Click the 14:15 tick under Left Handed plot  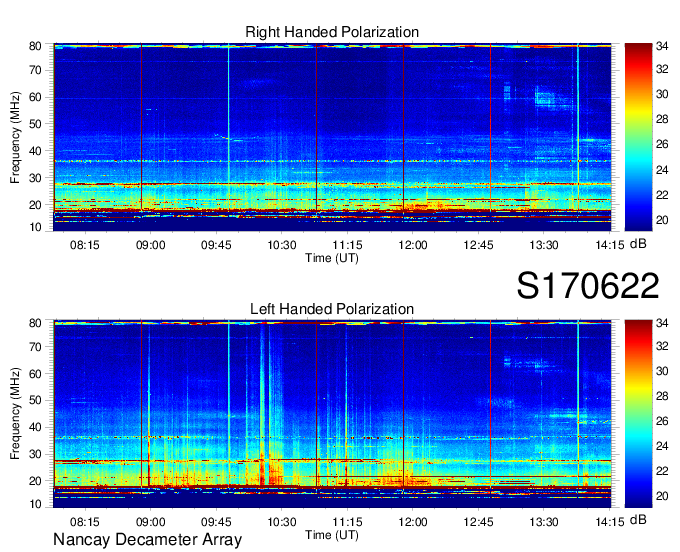point(609,522)
